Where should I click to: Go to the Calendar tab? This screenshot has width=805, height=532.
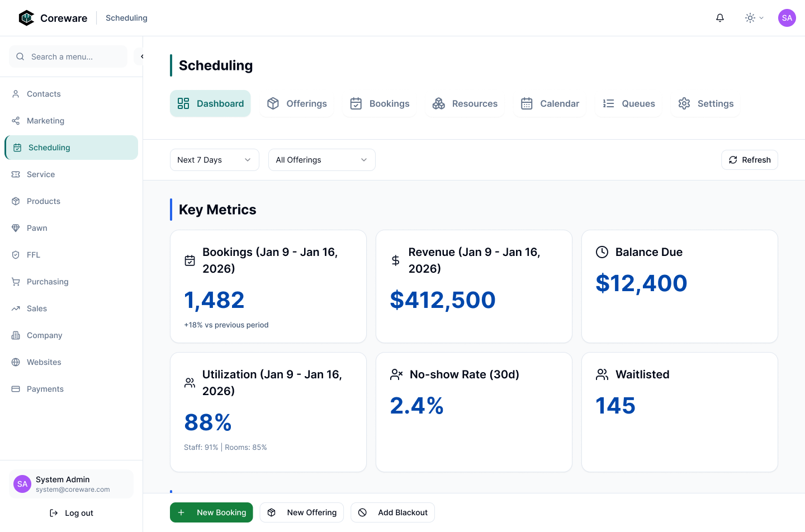(x=550, y=103)
